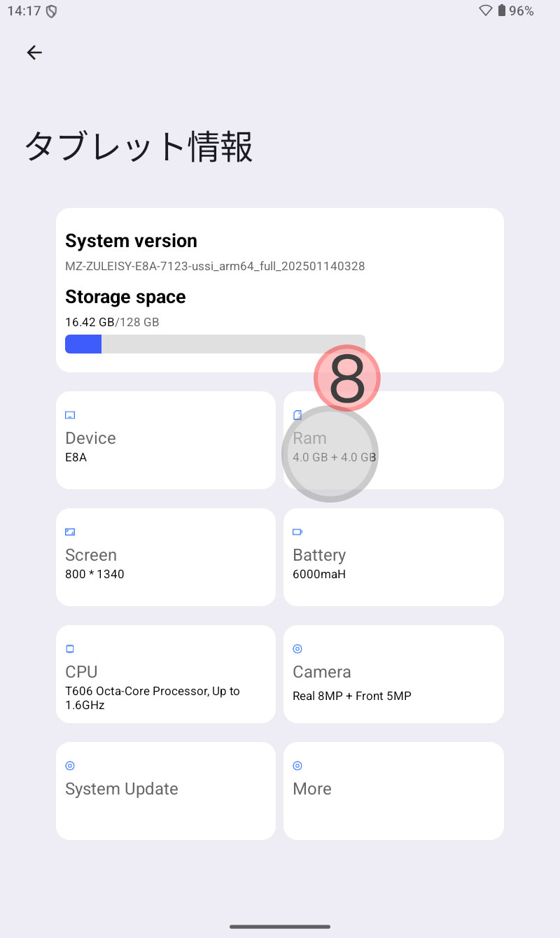
Task: Open the Device E8A card
Action: click(x=166, y=440)
